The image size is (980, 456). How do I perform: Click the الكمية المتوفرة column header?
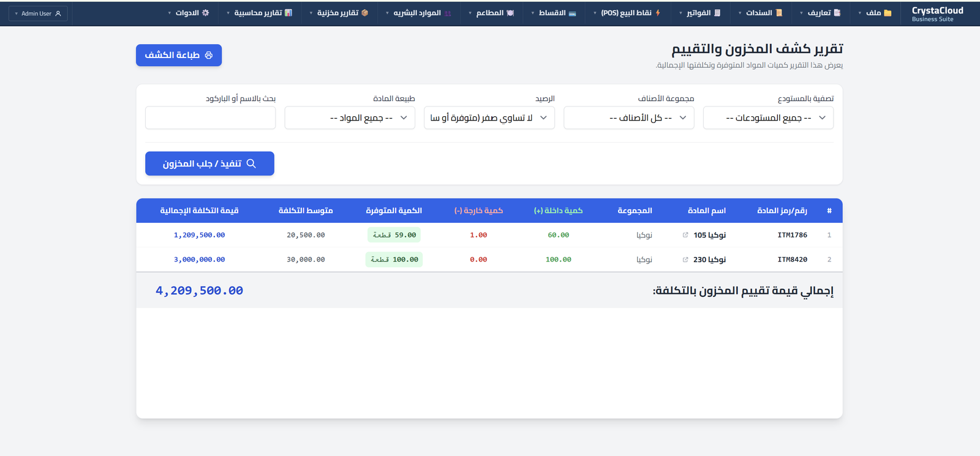click(x=394, y=211)
